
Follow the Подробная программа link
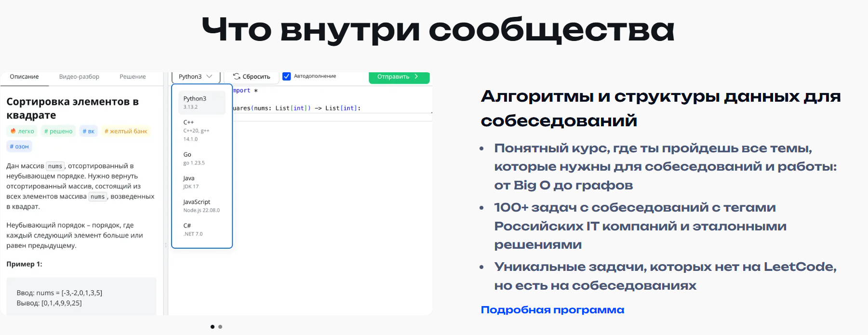click(552, 310)
